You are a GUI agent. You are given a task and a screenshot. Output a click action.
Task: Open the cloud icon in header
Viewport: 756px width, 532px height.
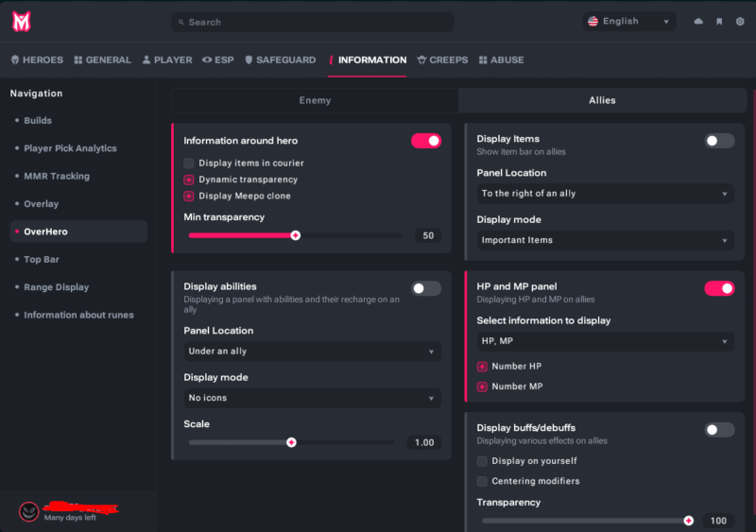click(x=698, y=21)
